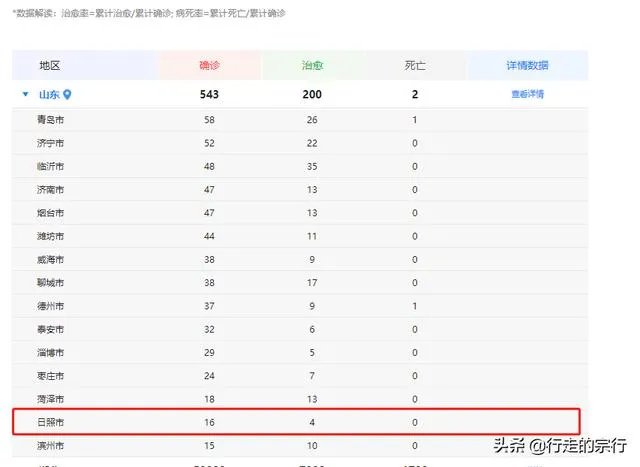This screenshot has height=467, width=640.
Task: Click 泰安市 cured value 6
Action: click(x=312, y=329)
